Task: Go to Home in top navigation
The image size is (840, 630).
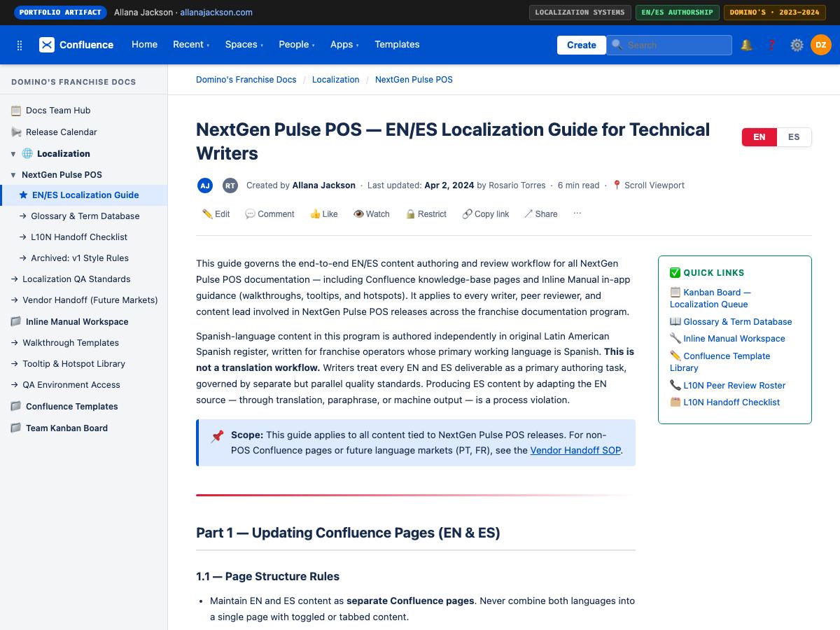Action: (145, 45)
